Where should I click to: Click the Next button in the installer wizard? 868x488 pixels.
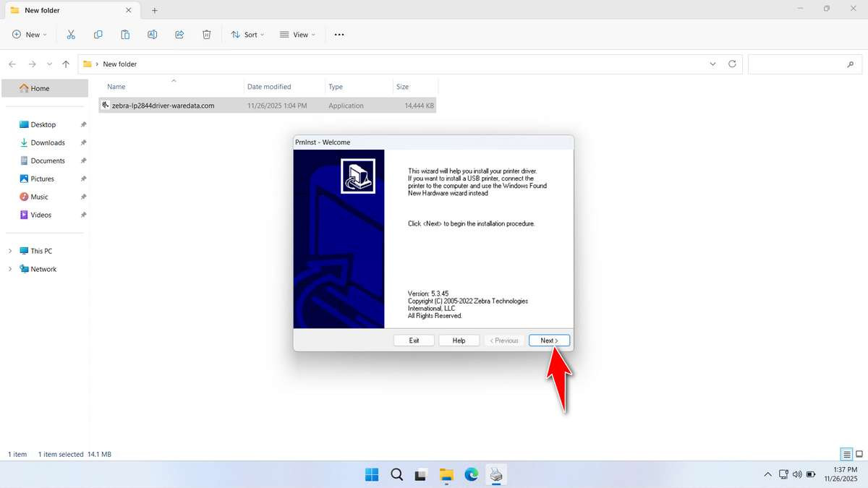coord(548,340)
